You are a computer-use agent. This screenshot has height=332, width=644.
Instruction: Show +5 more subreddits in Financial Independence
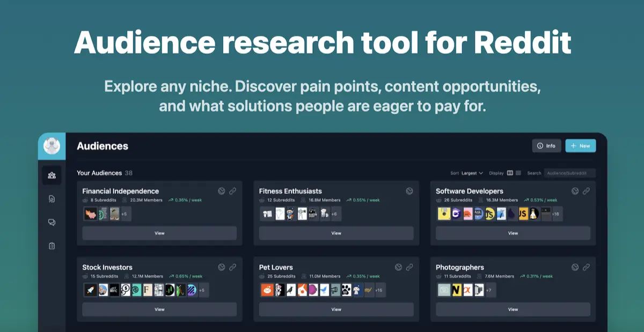(125, 214)
